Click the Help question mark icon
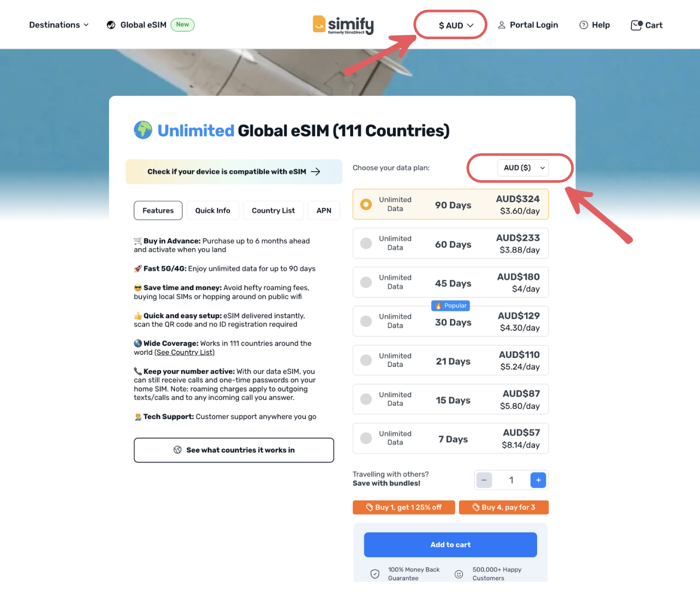 [584, 25]
